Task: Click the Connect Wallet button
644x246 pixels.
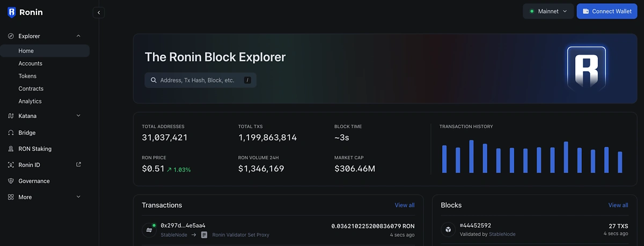Action: coord(607,11)
